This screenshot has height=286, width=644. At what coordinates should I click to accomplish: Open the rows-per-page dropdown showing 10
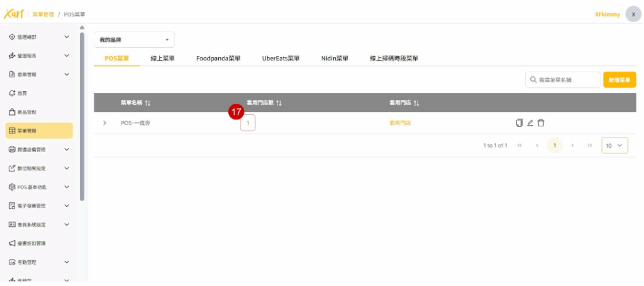pyautogui.click(x=614, y=145)
